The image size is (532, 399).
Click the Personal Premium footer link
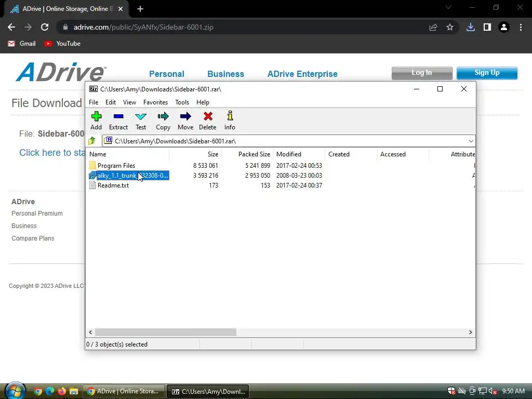pyautogui.click(x=37, y=214)
